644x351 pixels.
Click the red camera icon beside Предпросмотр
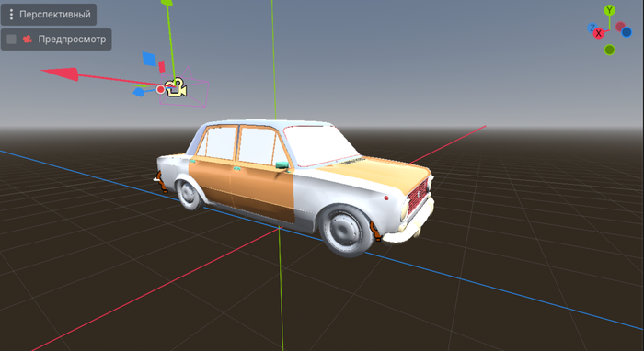point(28,40)
